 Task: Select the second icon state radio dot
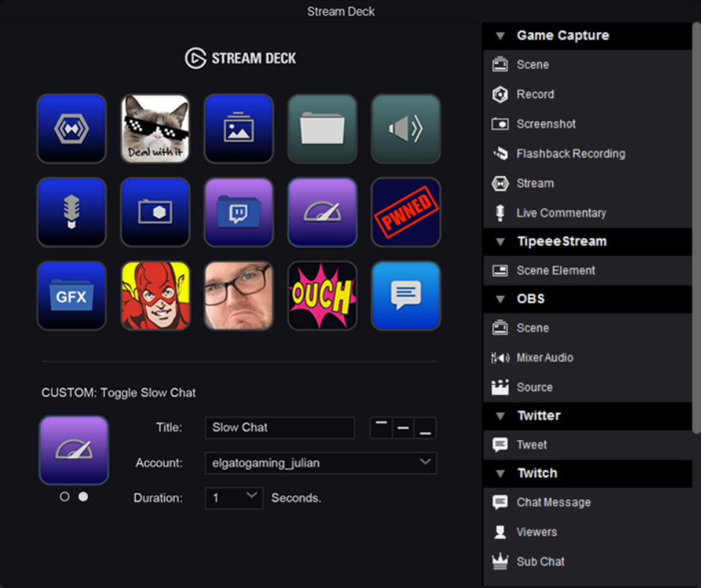point(83,496)
